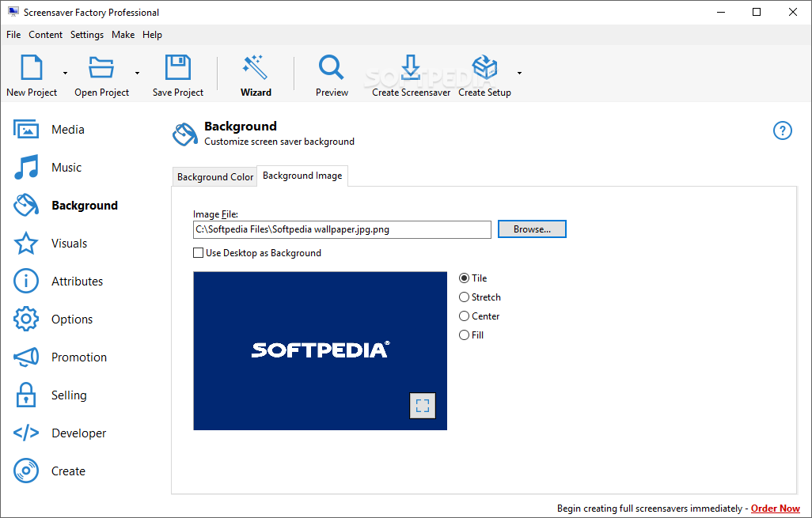Click Create Screensaver in the toolbar

coord(412,76)
